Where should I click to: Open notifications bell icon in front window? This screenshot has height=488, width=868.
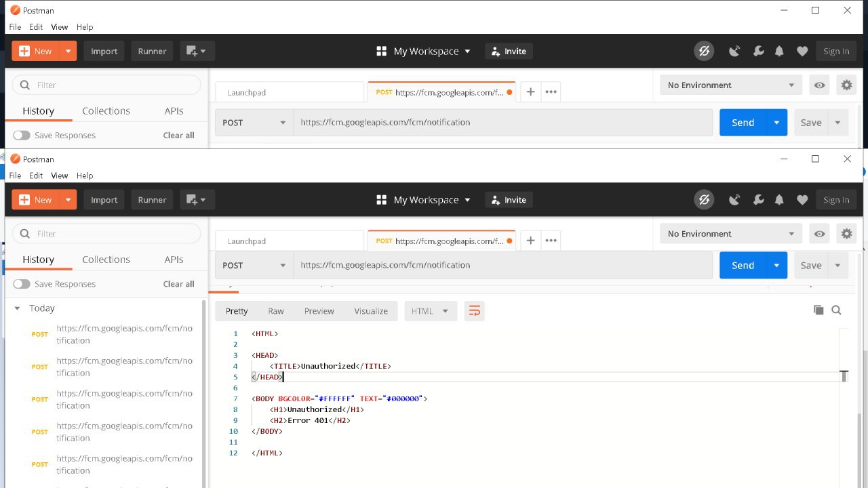[x=779, y=200]
